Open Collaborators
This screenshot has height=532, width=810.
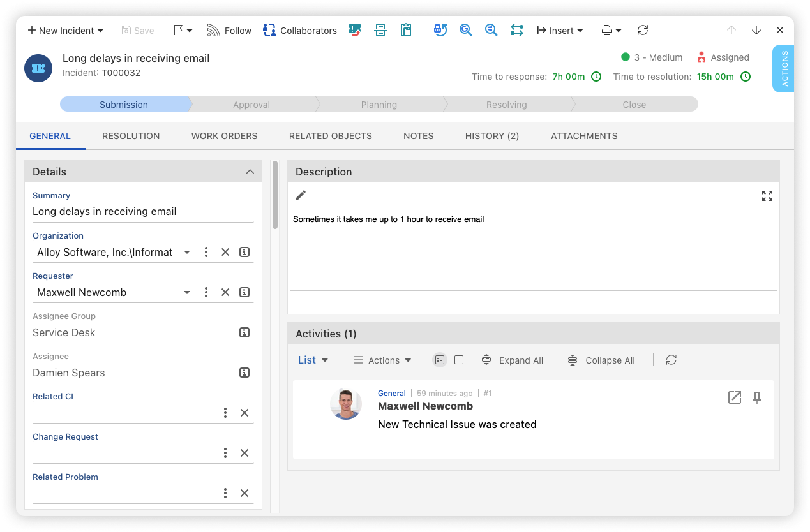click(300, 31)
